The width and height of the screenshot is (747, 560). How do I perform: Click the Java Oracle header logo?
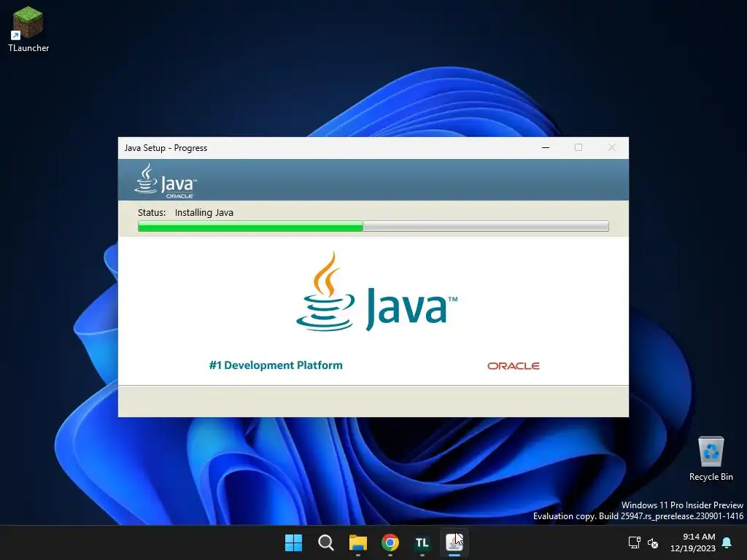pyautogui.click(x=166, y=181)
